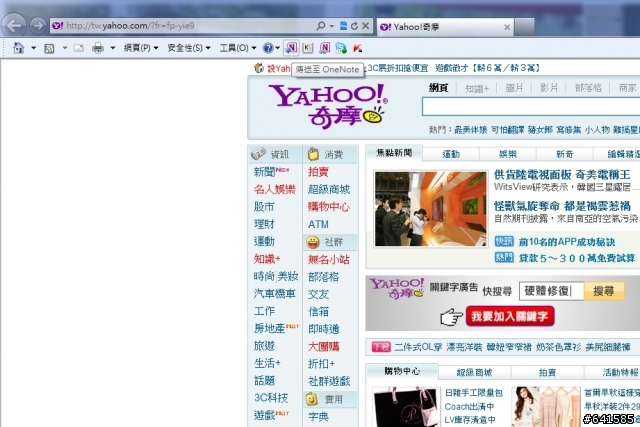Open the 股市 link in sidebar
The width and height of the screenshot is (640, 427).
point(264,207)
